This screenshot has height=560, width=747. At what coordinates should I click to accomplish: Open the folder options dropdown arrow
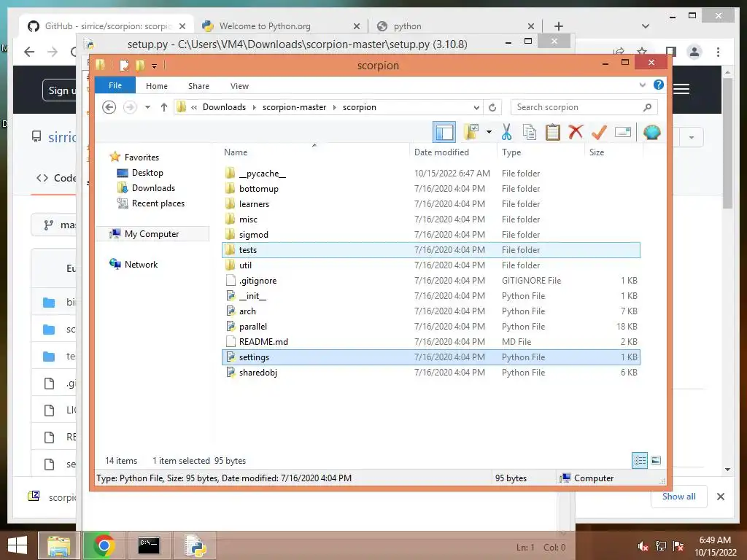pos(489,132)
